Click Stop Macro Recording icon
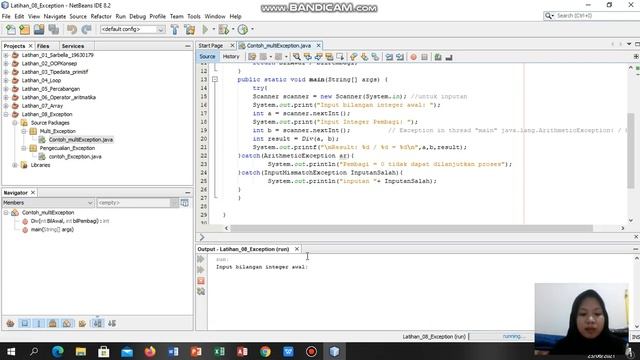This screenshot has width=640, height=360. pyautogui.click(x=424, y=57)
